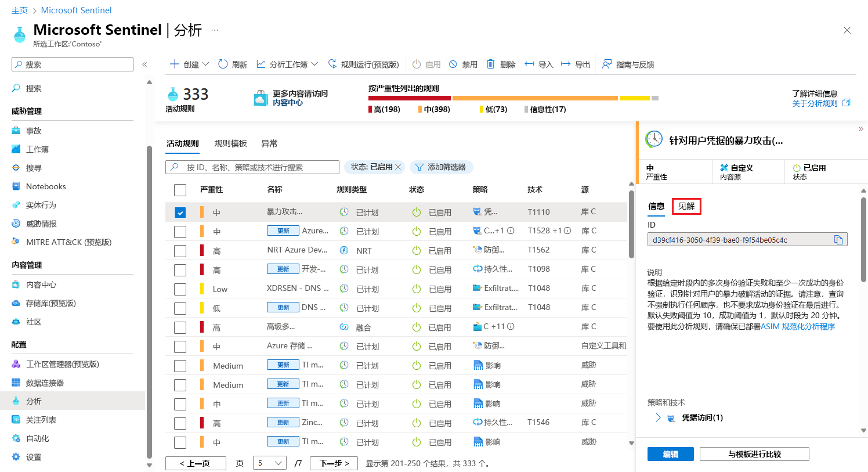Open 内容中心 in the sidebar
The width and height of the screenshot is (868, 472).
[x=41, y=284]
